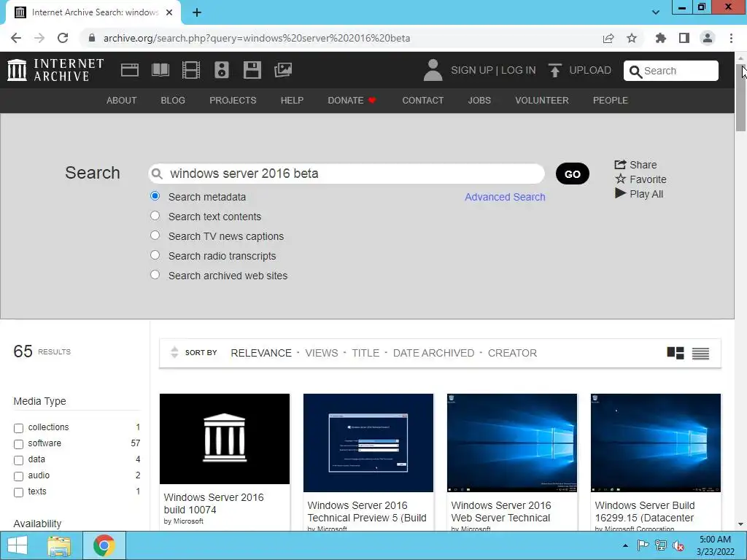This screenshot has height=560, width=747.
Task: Click the LOG IN link
Action: coord(519,70)
